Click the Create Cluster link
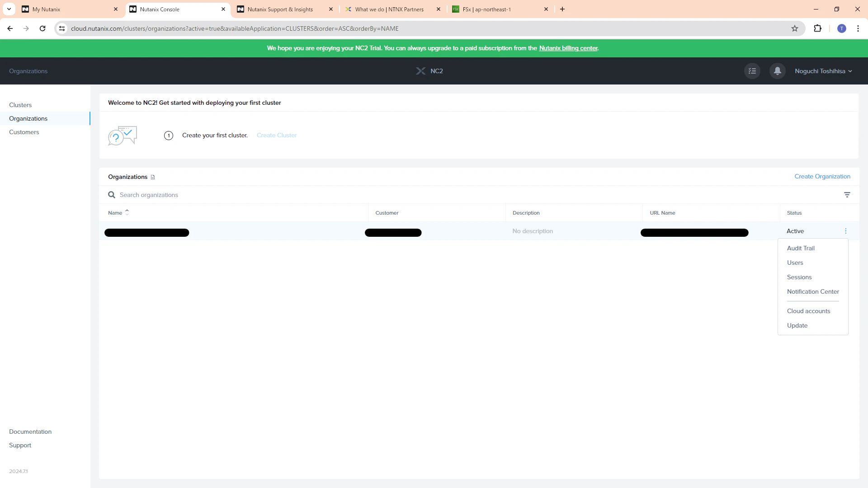The width and height of the screenshot is (868, 488). pos(277,135)
